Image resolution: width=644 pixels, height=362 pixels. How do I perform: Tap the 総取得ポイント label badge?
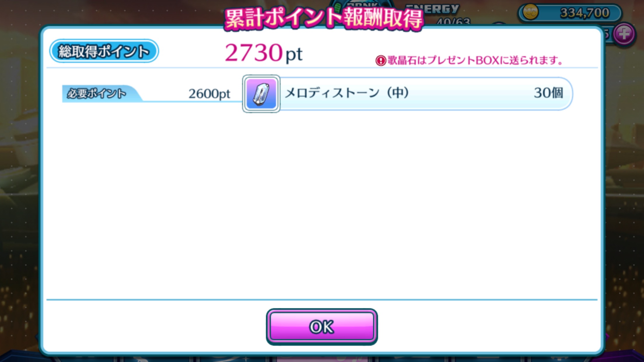click(104, 51)
